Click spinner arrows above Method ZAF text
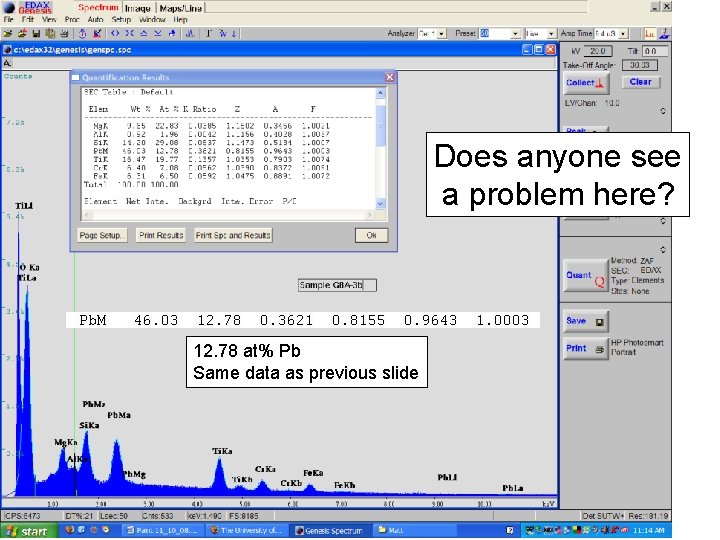Image resolution: width=720 pixels, height=540 pixels. pos(663,250)
